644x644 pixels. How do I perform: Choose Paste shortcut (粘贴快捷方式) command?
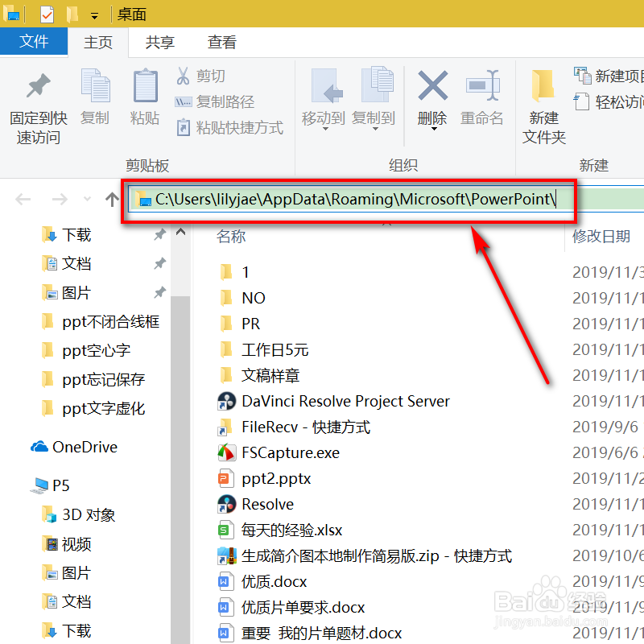(229, 128)
